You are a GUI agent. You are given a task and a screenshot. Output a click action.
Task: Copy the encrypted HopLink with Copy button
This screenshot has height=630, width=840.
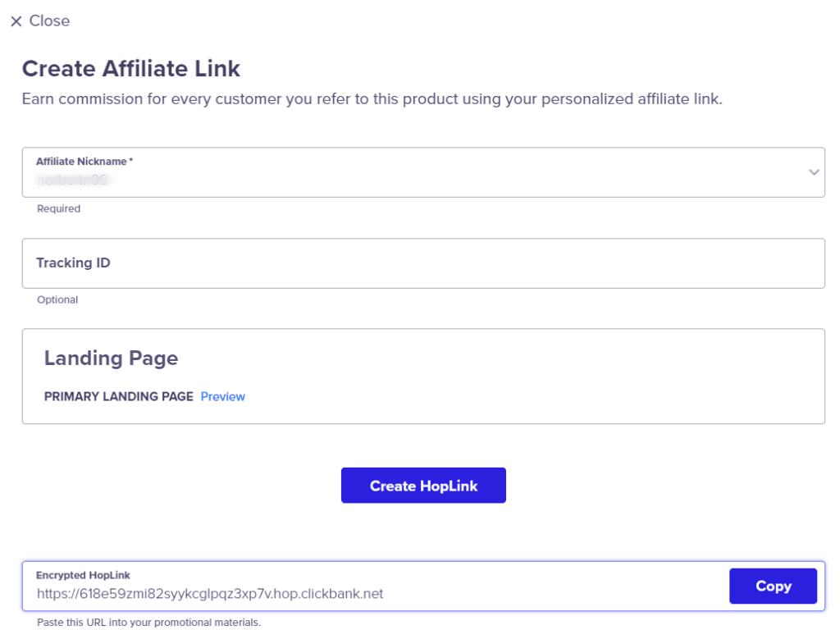pyautogui.click(x=773, y=586)
